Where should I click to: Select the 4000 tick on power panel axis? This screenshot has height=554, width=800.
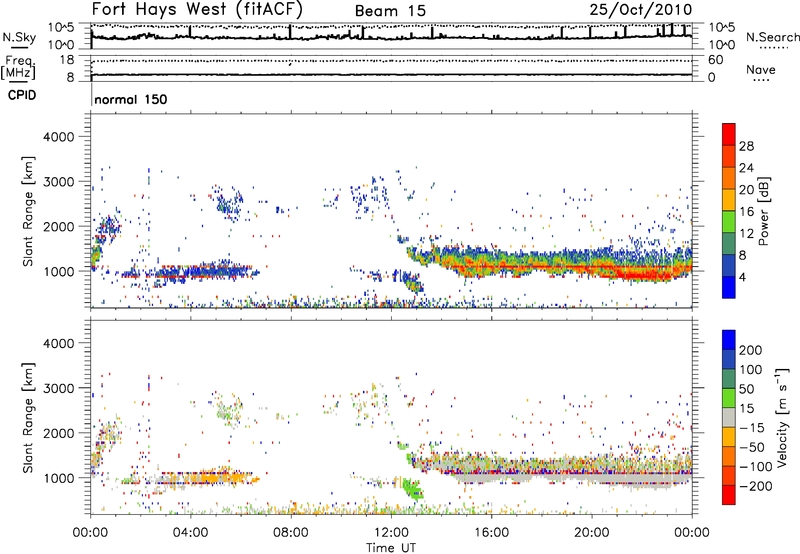click(x=59, y=137)
